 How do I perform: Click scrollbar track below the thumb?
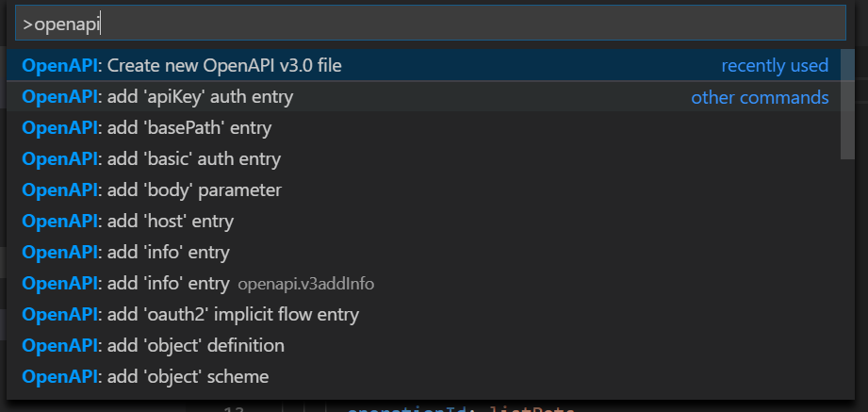(847, 277)
